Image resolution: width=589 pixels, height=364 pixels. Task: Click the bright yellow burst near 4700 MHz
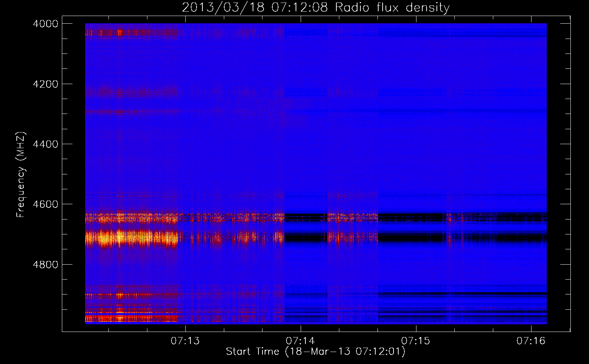click(131, 238)
